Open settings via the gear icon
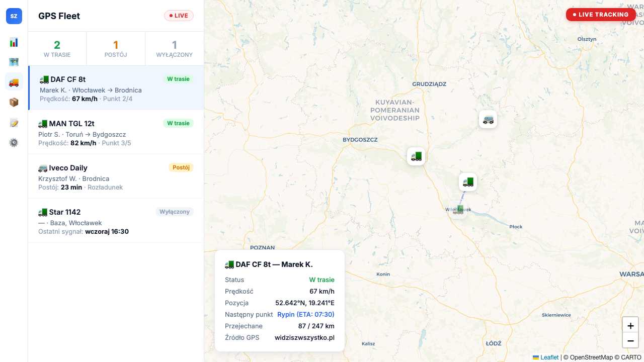The height and width of the screenshot is (362, 644). (x=14, y=143)
